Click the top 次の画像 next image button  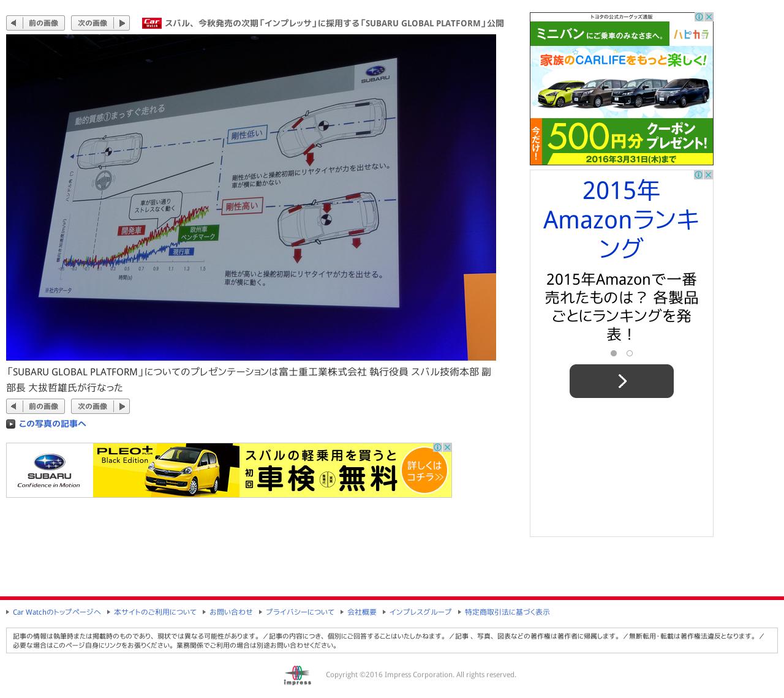(x=100, y=23)
